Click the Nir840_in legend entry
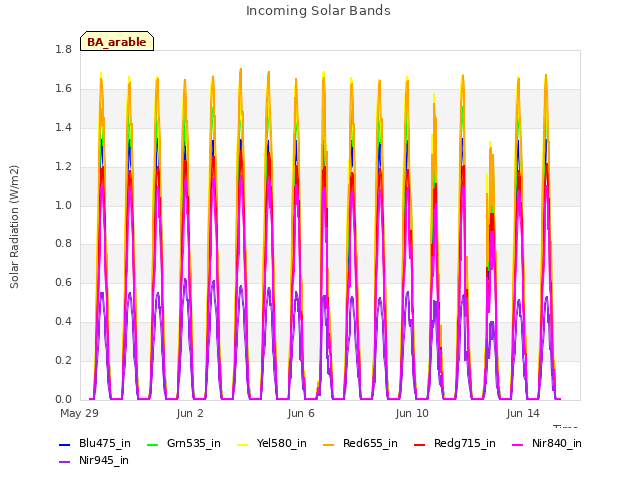Image resolution: width=640 pixels, height=480 pixels. [547, 444]
